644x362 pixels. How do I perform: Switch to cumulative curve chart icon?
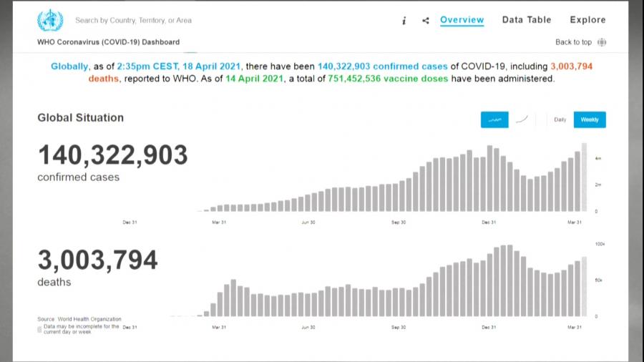(522, 119)
